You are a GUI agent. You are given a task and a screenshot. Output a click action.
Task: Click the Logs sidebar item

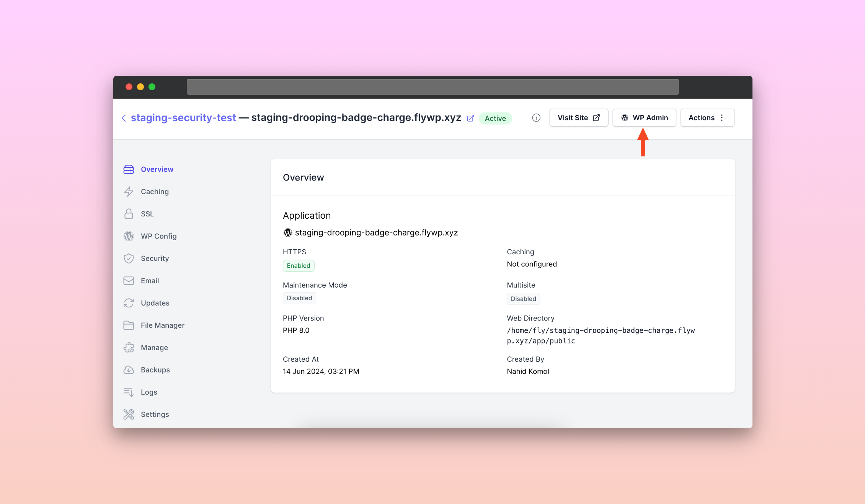[149, 391]
